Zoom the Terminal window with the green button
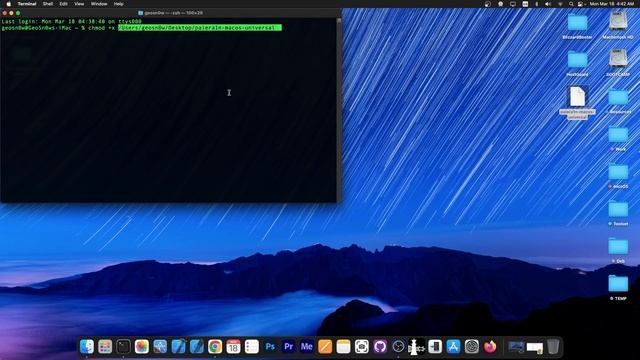The image size is (640, 360). [18, 13]
